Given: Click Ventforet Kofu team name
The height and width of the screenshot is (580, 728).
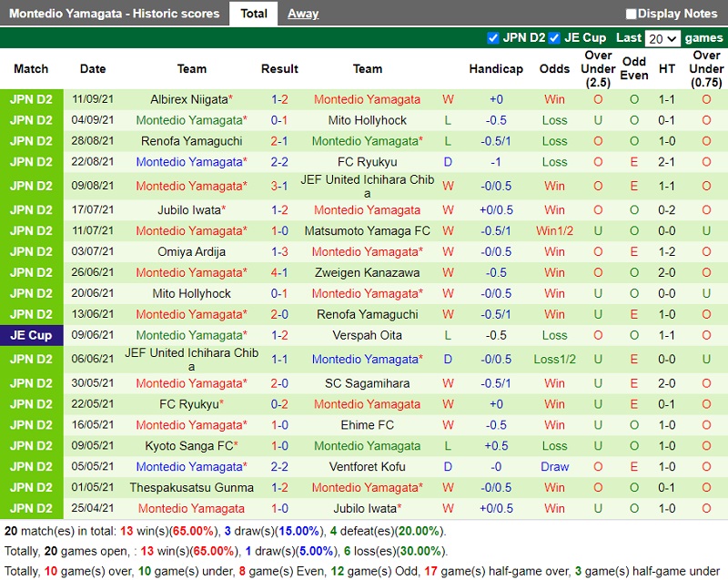Looking at the screenshot, I should tap(367, 467).
